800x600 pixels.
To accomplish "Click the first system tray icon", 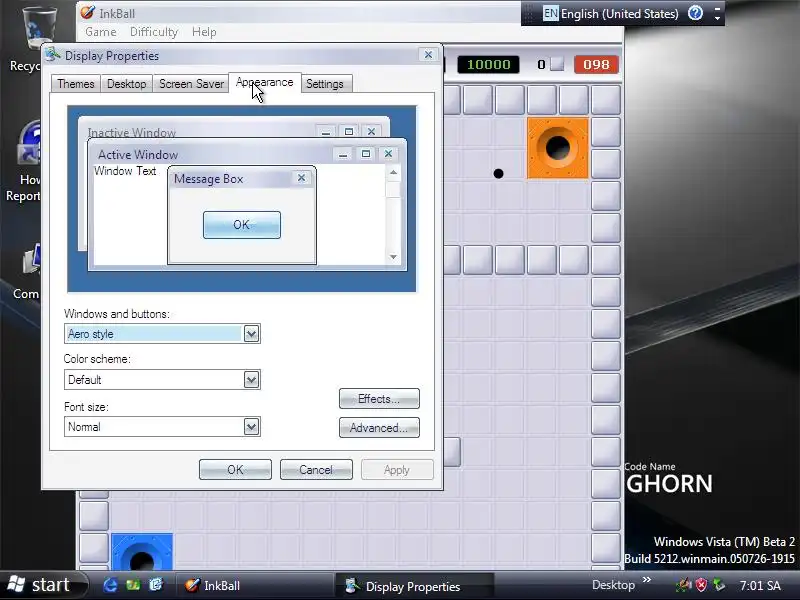I will [684, 585].
